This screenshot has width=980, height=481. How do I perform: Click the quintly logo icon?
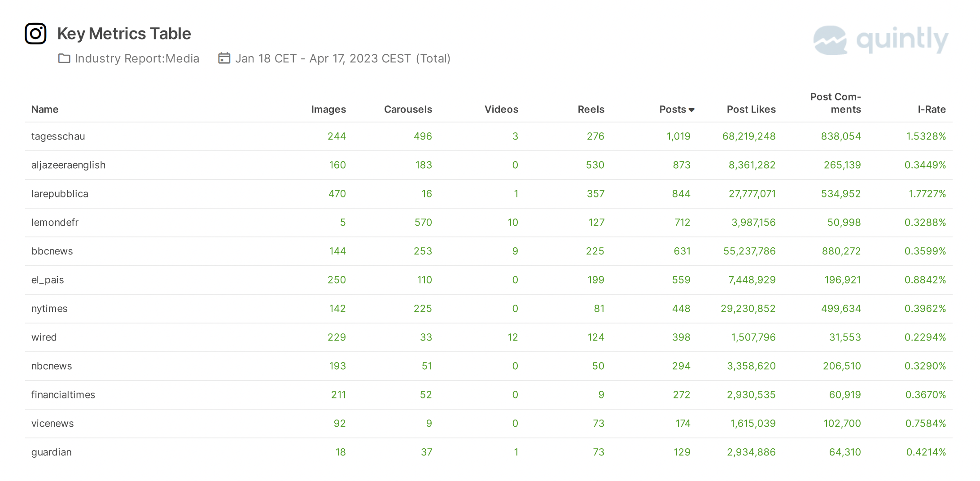(x=830, y=40)
